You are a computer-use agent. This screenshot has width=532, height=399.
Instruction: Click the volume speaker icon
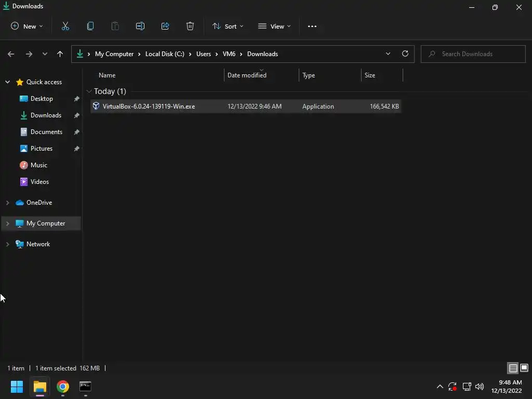click(x=480, y=387)
